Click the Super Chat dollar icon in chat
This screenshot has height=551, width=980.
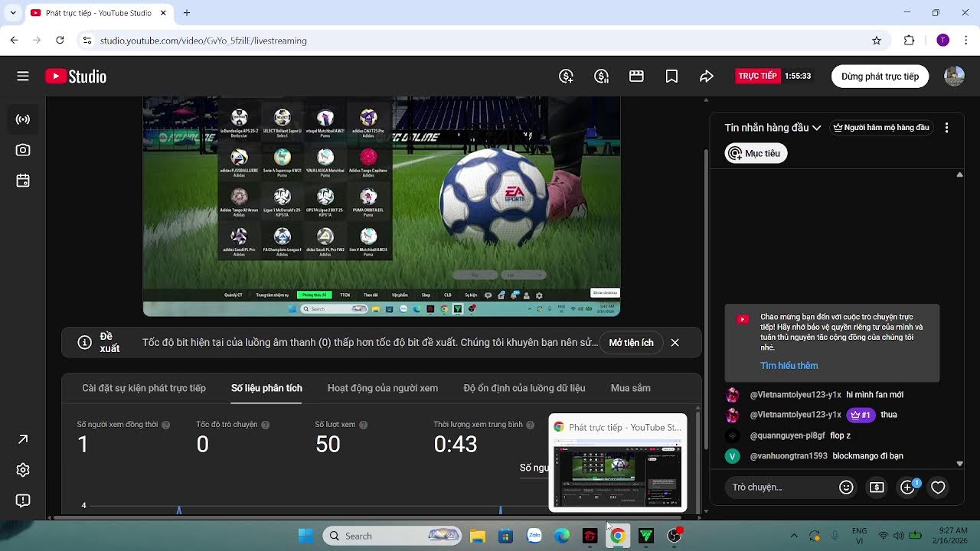tap(877, 487)
